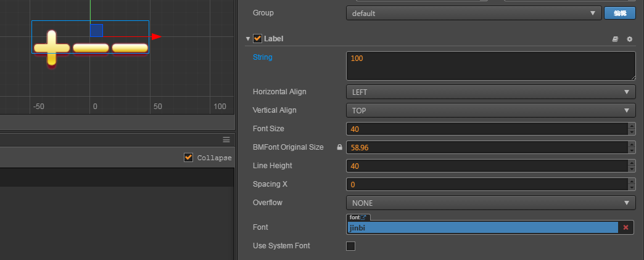Open the console panel menu icon

click(226, 139)
